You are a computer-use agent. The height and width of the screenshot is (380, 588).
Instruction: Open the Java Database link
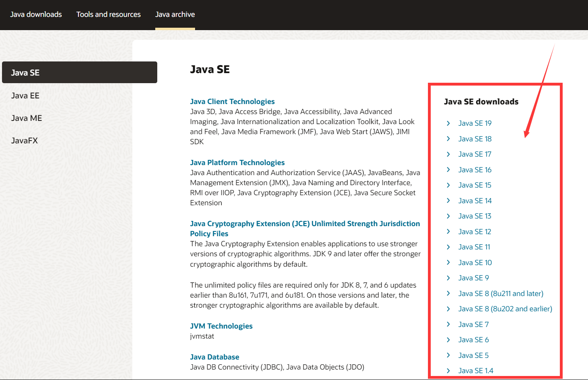pyautogui.click(x=215, y=357)
